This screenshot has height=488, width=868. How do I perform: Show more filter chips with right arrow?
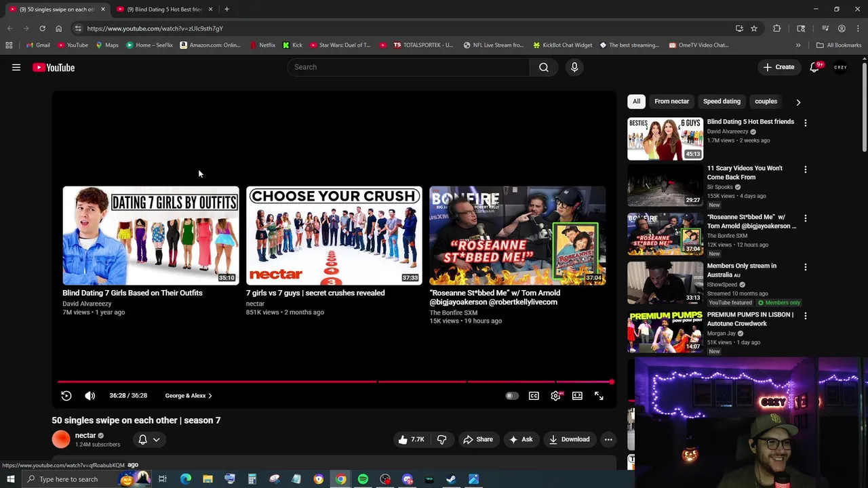click(798, 102)
